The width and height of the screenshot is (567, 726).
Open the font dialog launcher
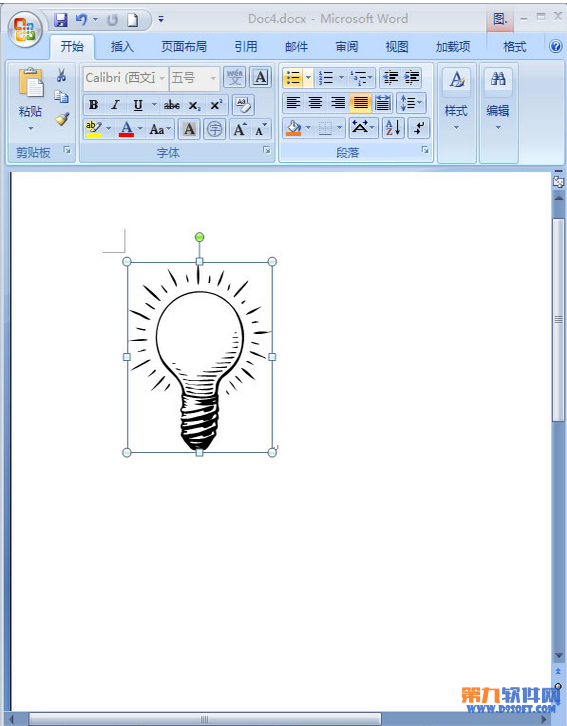pyautogui.click(x=267, y=150)
